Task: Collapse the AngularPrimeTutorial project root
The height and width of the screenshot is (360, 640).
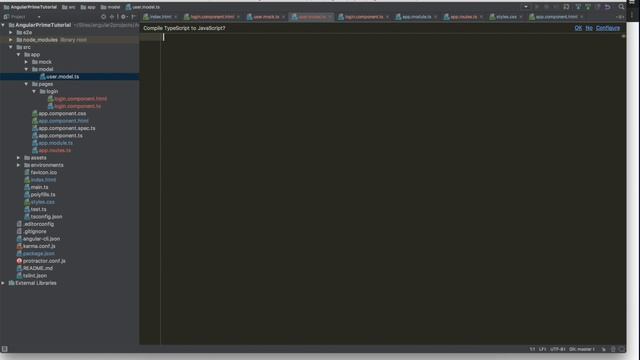Action: tap(3, 25)
